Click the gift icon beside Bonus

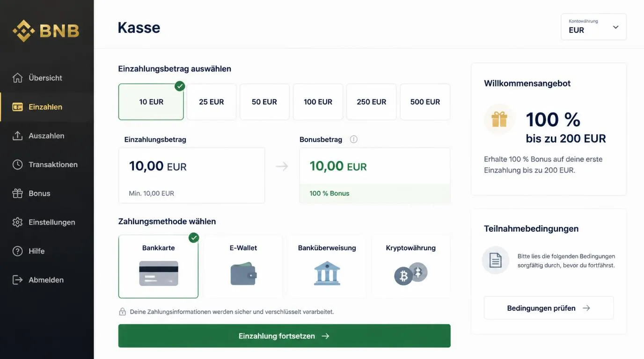(x=17, y=193)
